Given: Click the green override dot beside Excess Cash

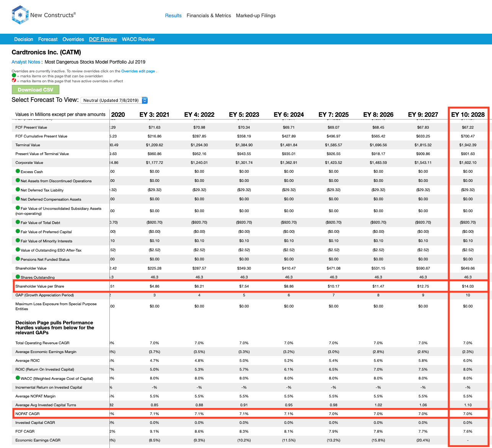Looking at the screenshot, I should 18,172.
